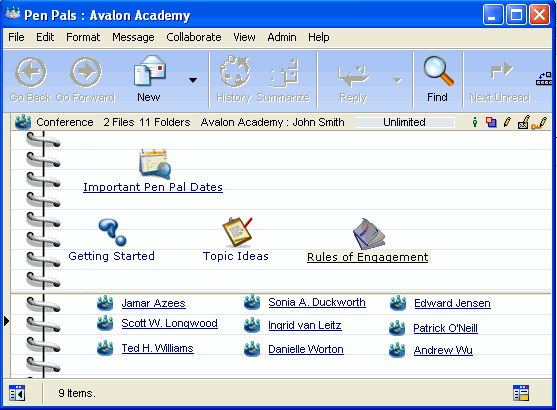
Task: Open the Rules of Engagement books icon
Action: [x=369, y=233]
